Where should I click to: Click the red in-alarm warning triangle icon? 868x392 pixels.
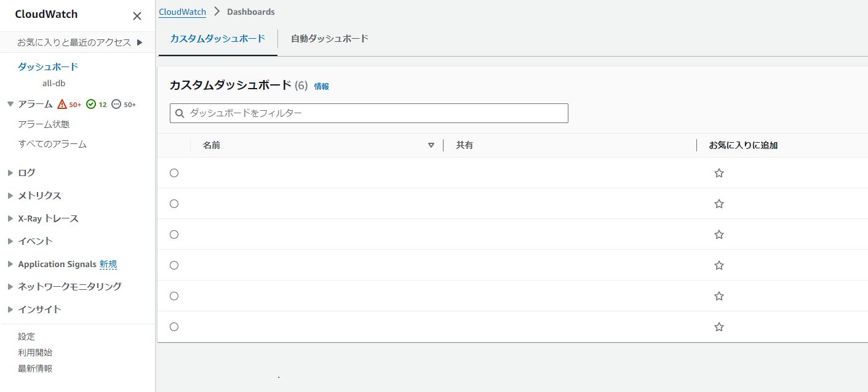click(62, 105)
